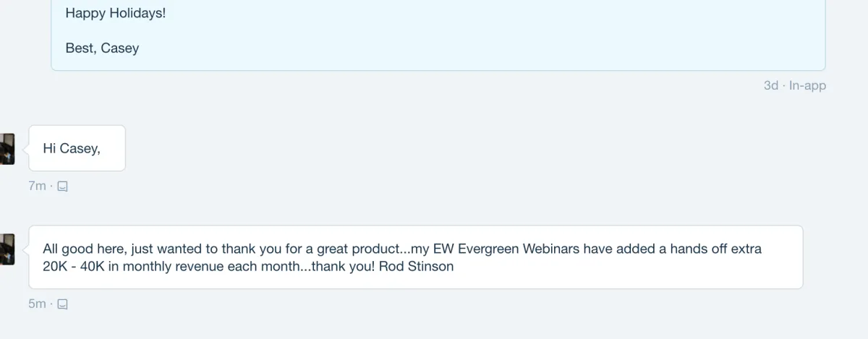Click the "7m" message timestamp
Screen dimensions: 868x339
tap(37, 186)
